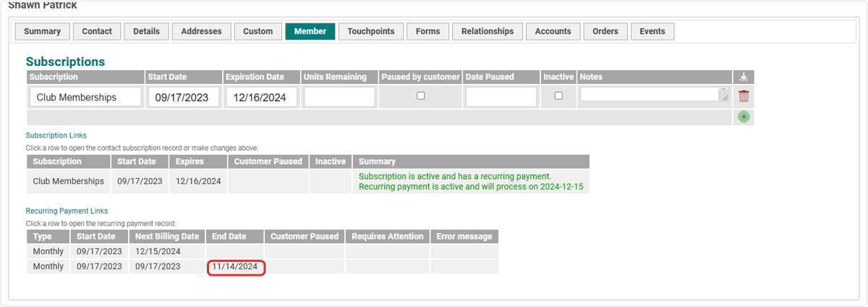Click the Requires Attention column header
Viewport: 868px width, 307px height.
[x=387, y=237]
